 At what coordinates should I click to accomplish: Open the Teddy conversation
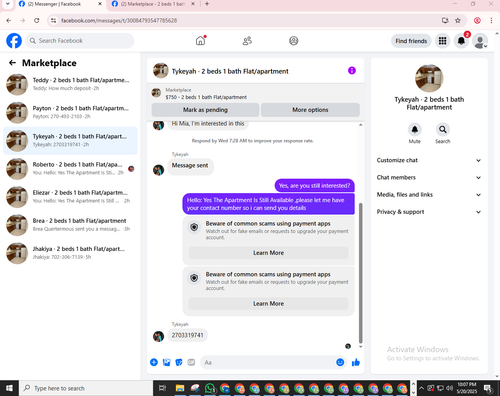[x=70, y=84]
